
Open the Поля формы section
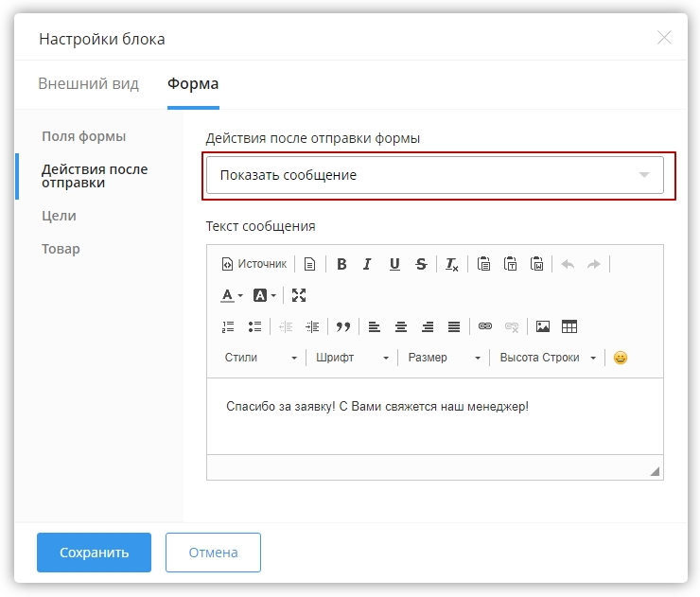[x=83, y=136]
